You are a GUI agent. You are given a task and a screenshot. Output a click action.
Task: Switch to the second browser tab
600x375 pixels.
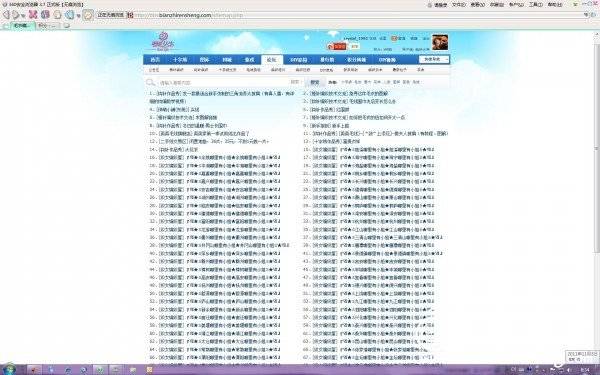coord(48,26)
